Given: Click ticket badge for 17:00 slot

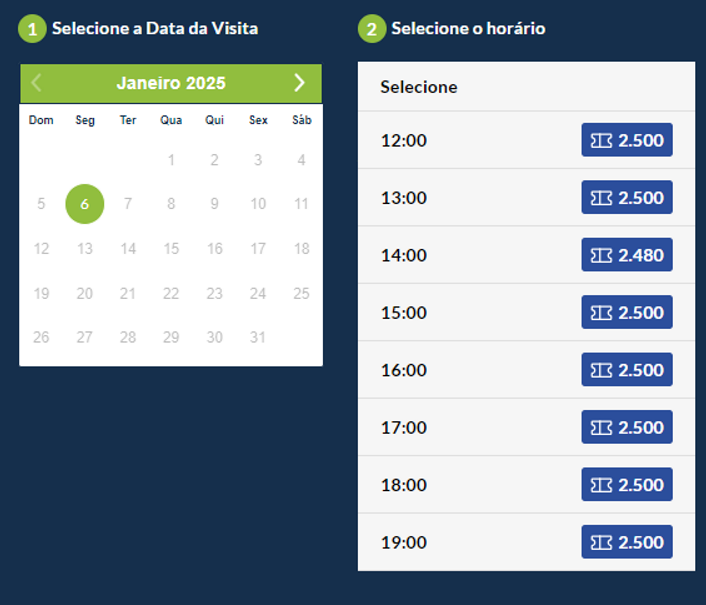Looking at the screenshot, I should coord(627,427).
